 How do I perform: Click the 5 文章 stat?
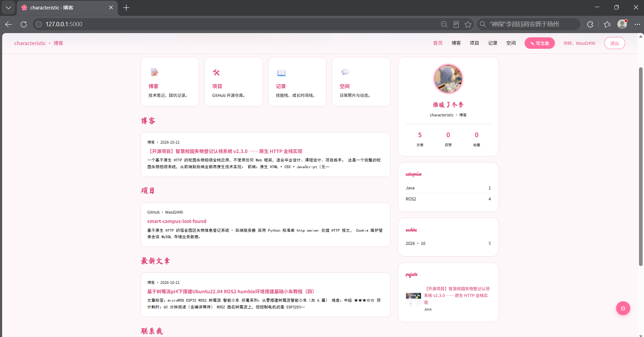420,139
